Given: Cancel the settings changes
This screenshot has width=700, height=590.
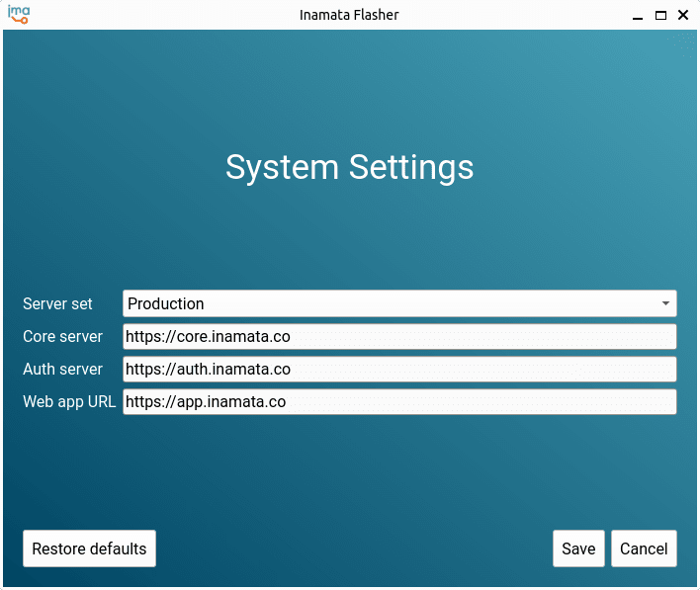Looking at the screenshot, I should pyautogui.click(x=644, y=548).
